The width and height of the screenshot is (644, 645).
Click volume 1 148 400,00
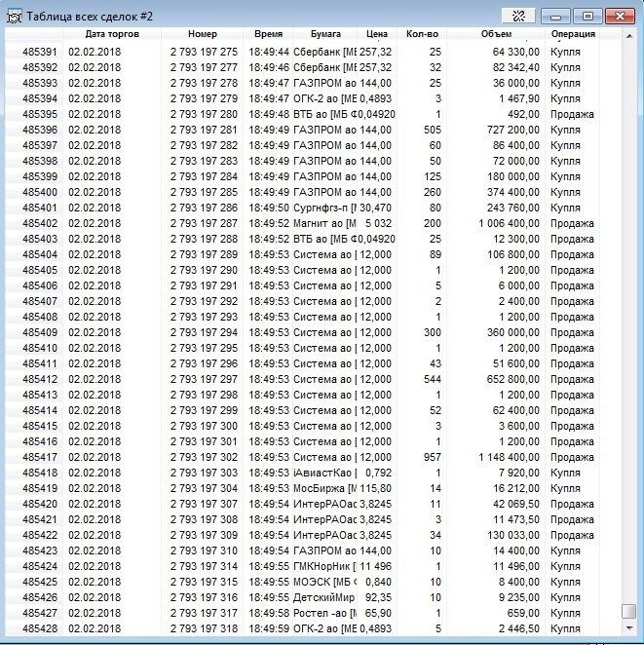click(509, 458)
